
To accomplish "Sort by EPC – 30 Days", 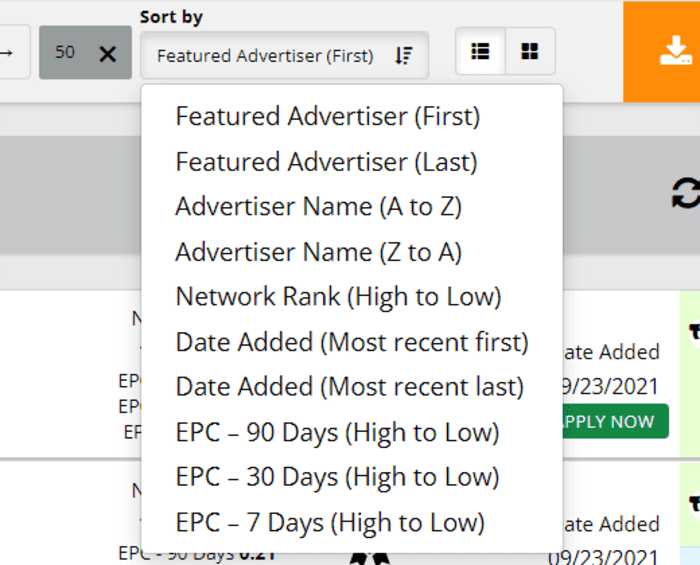I will coord(337,477).
